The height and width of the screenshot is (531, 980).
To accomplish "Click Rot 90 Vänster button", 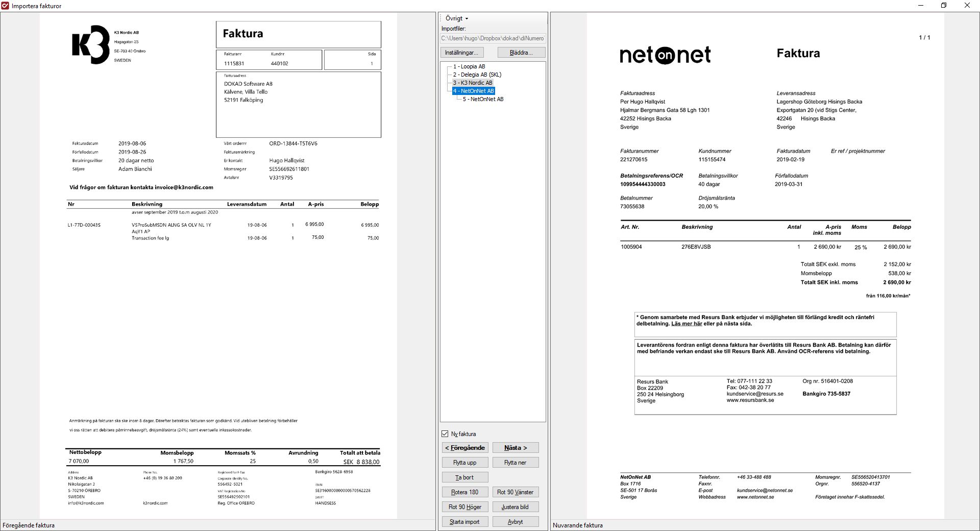I will 515,492.
